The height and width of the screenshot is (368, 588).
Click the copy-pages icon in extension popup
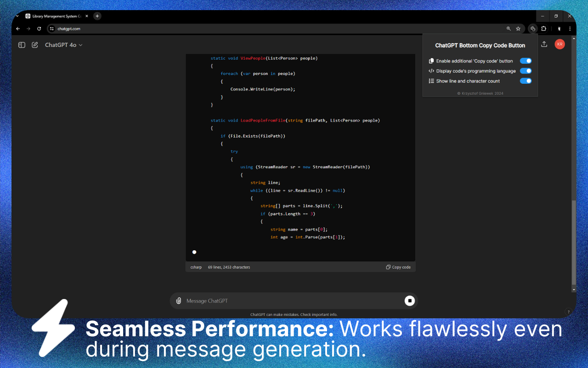click(x=431, y=61)
